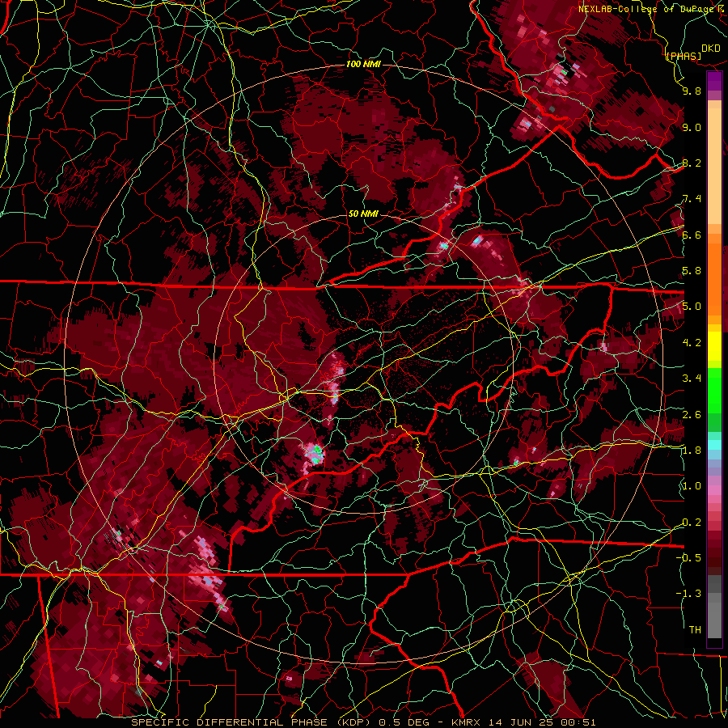Click the -1.3 scale value
Viewport: 728px width, 728px height.
point(688,594)
